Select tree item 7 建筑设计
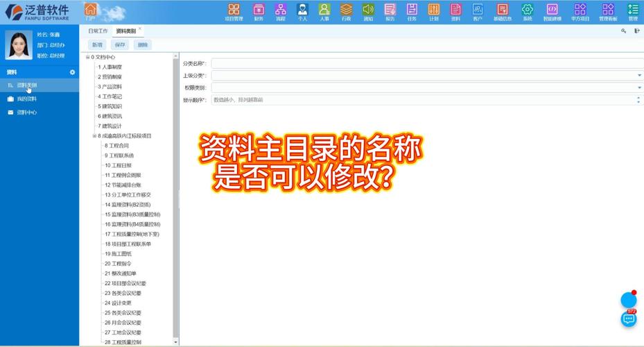 (x=110, y=126)
